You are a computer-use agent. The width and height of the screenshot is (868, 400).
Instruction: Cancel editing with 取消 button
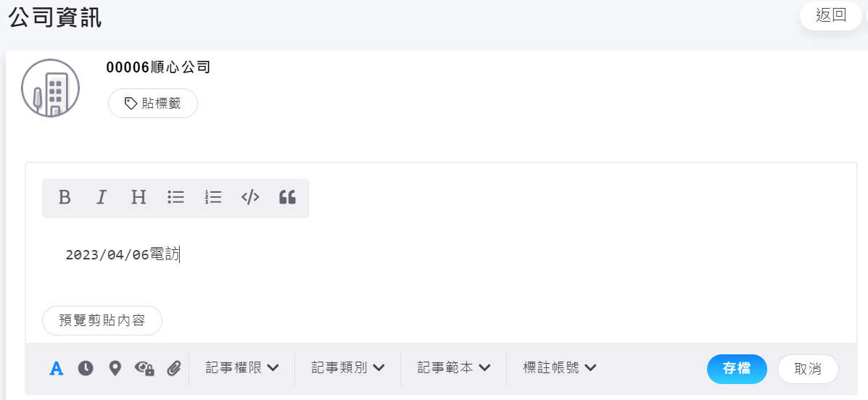coord(808,369)
